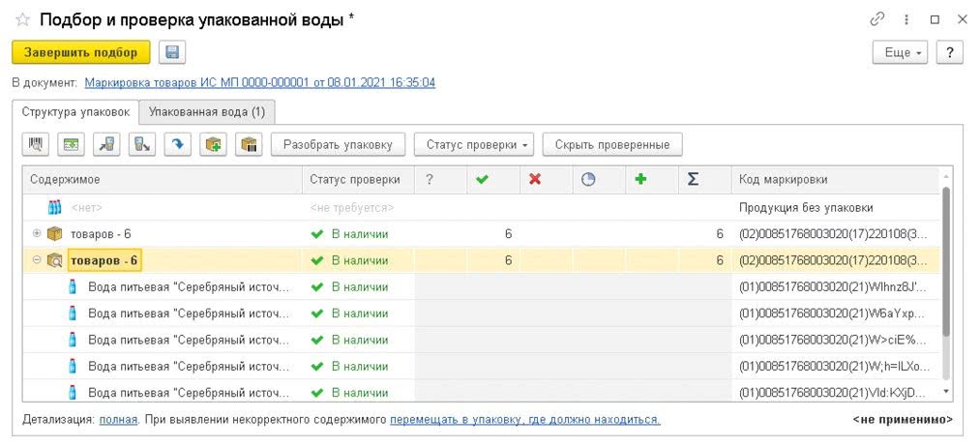Click the down arrow of the table scrollbar

(x=946, y=392)
